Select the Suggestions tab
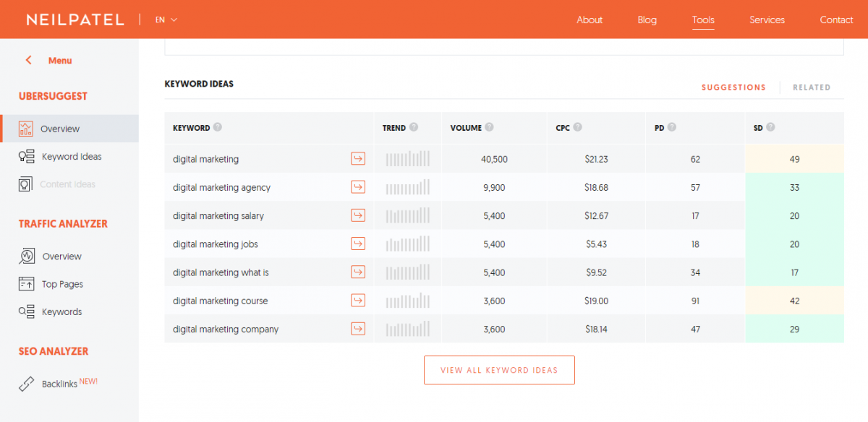 [x=733, y=87]
